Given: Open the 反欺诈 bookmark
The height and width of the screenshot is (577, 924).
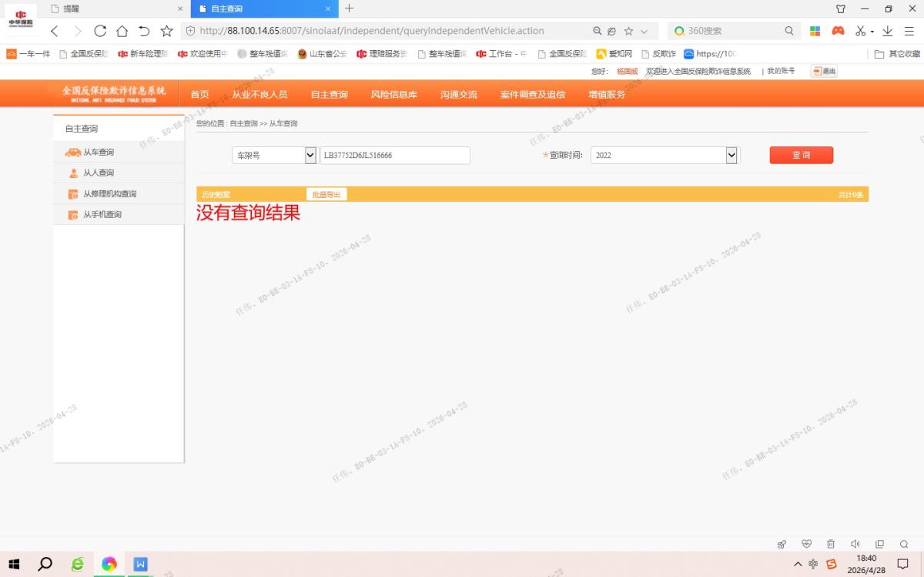Looking at the screenshot, I should point(658,54).
